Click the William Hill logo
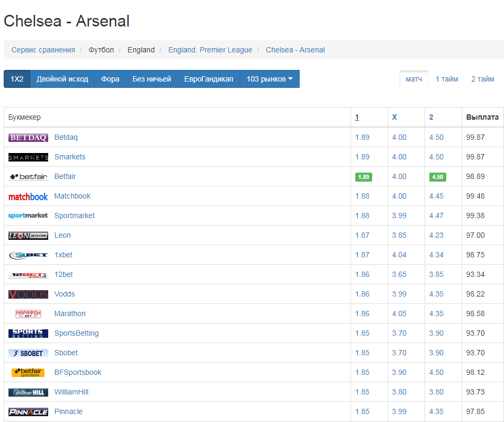The width and height of the screenshot is (504, 422). pyautogui.click(x=28, y=392)
